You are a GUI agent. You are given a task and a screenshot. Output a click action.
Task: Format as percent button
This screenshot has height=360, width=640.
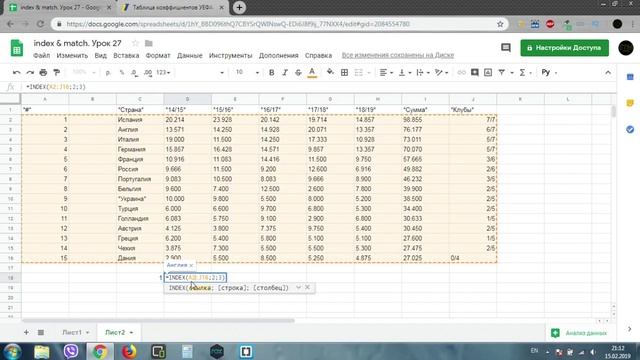[x=122, y=73]
